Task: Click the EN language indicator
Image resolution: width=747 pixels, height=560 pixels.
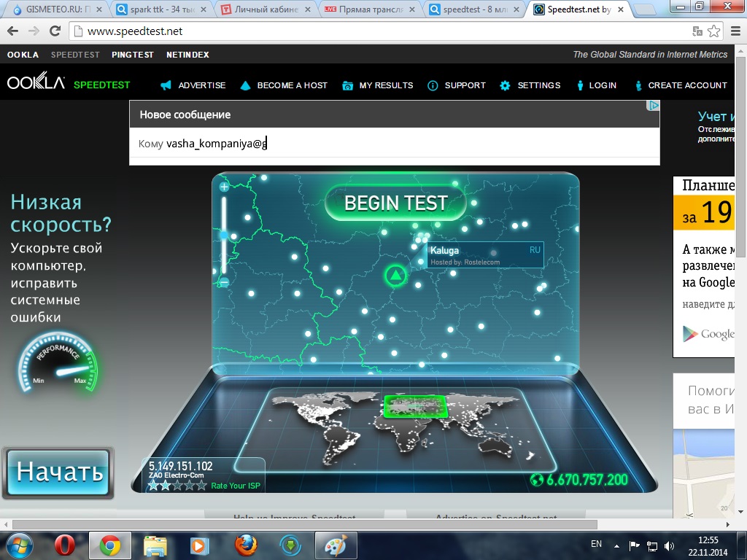Action: click(x=596, y=544)
